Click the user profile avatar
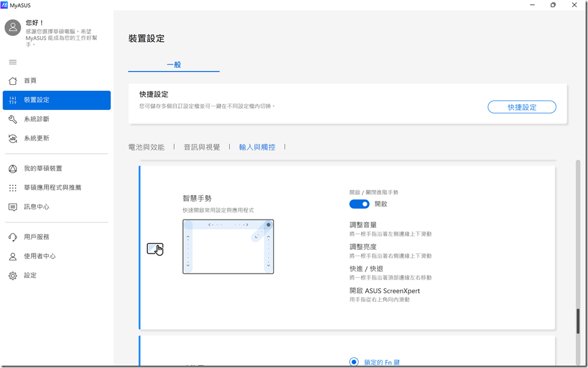Image resolution: width=588 pixels, height=368 pixels. tap(13, 27)
